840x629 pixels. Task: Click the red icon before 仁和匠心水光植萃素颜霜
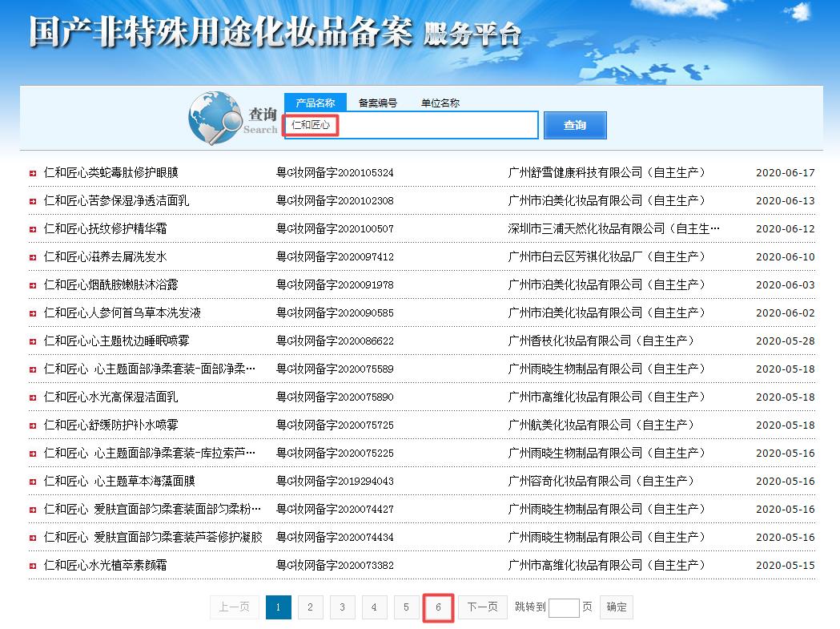coord(32,565)
